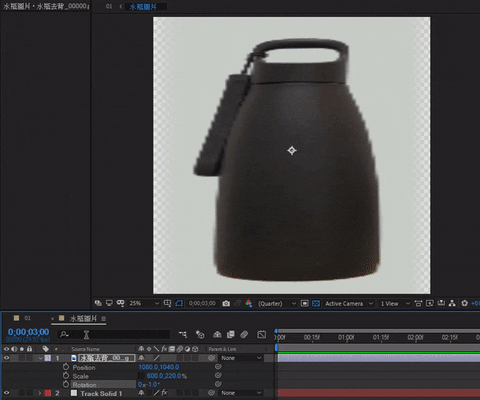480x400 pixels.
Task: Toggle layer 1 shy switch
Action: (x=141, y=358)
